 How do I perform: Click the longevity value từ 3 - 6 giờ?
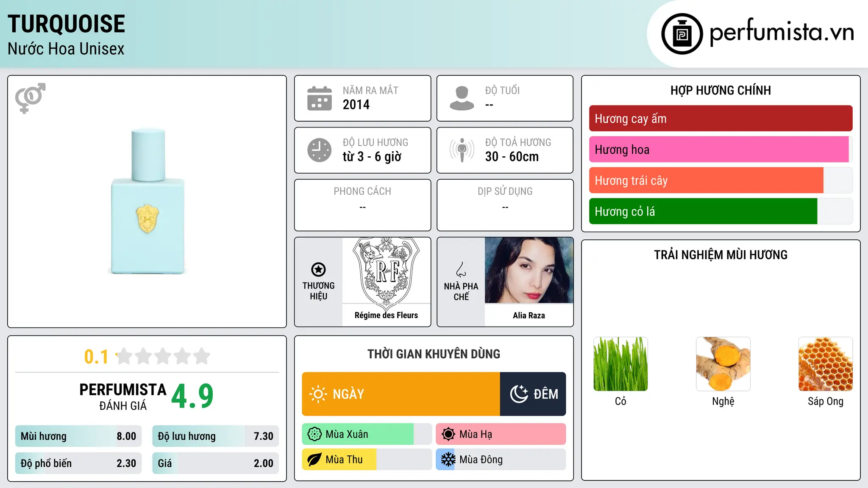[372, 157]
